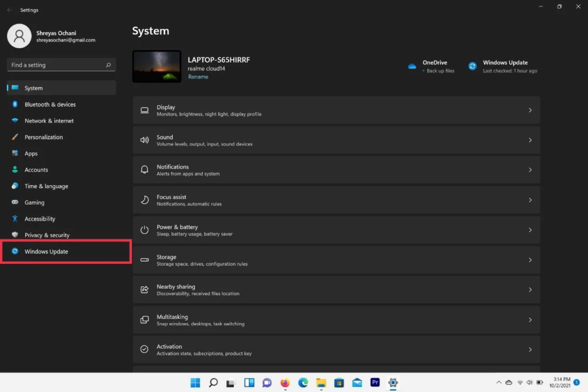Click the Bluetooth & devices sidebar icon

pyautogui.click(x=15, y=105)
